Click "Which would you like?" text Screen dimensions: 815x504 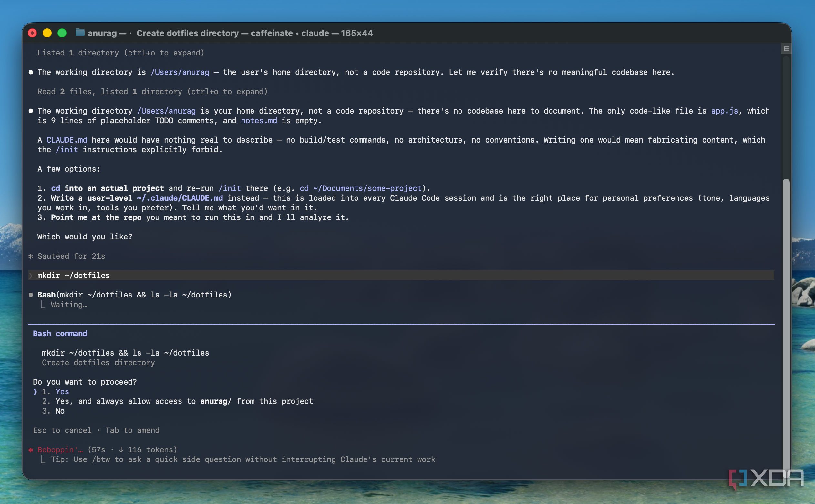coord(85,237)
